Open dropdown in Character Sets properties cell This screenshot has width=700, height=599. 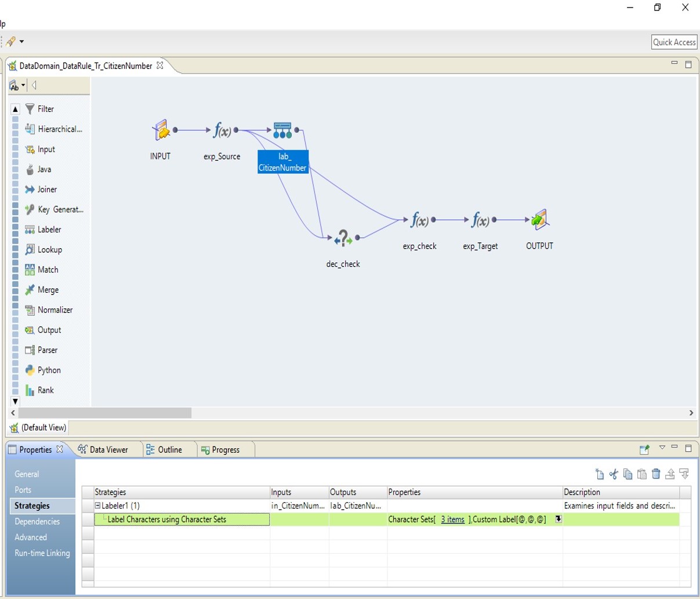(558, 520)
